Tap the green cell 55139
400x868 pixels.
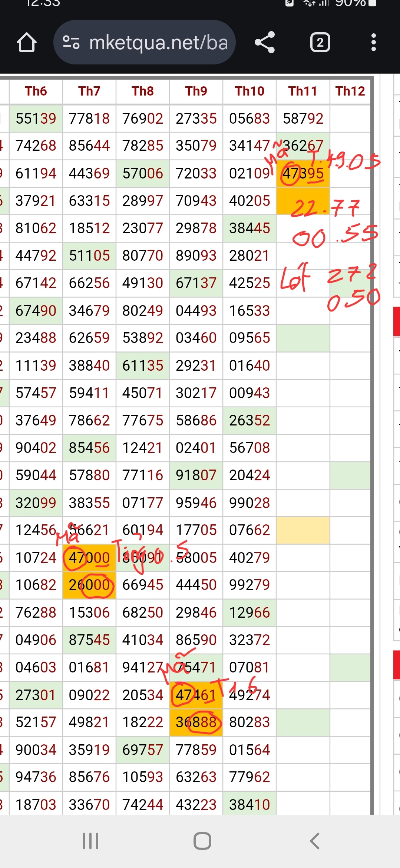36,118
